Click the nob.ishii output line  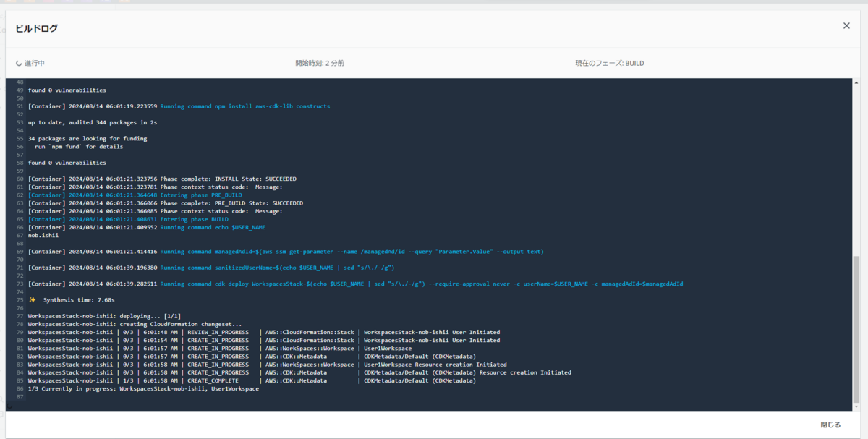click(x=43, y=235)
